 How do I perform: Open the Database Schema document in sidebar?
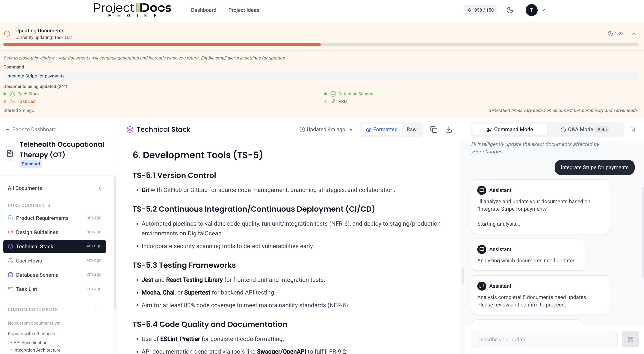tap(37, 275)
